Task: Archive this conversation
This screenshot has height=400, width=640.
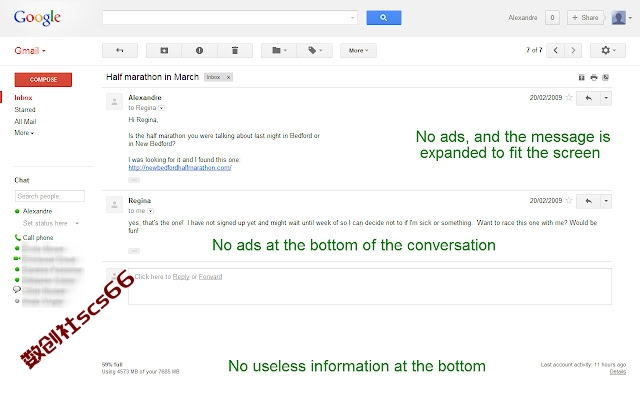Action: [x=164, y=51]
